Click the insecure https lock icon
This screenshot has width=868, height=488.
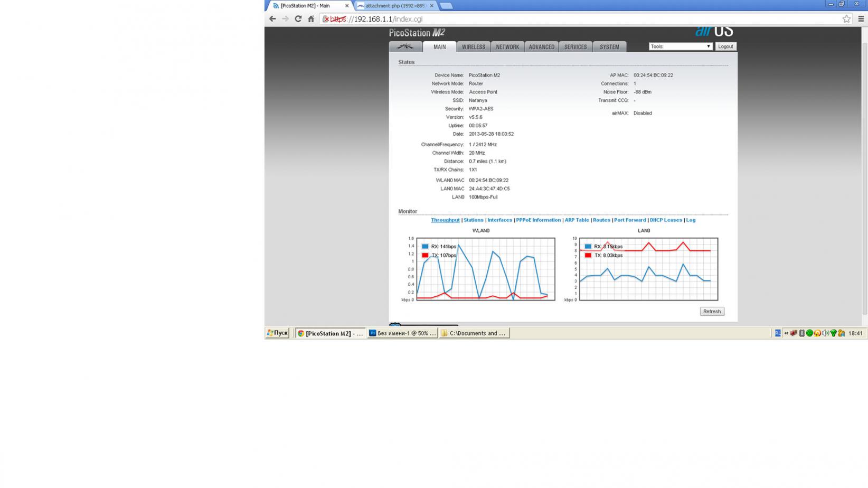pyautogui.click(x=326, y=19)
